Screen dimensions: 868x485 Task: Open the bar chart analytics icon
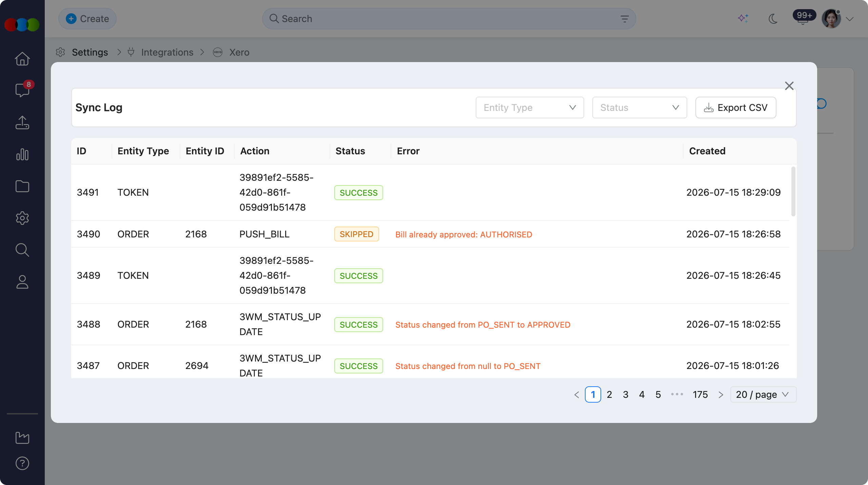(22, 154)
